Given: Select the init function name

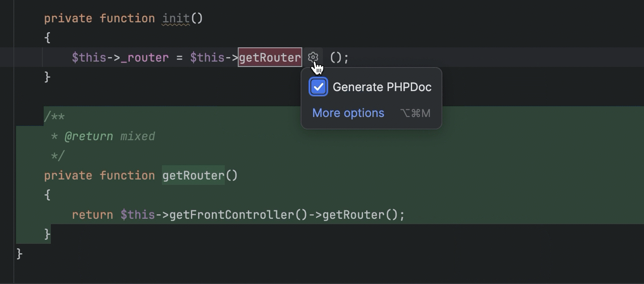Looking at the screenshot, I should click(175, 18).
